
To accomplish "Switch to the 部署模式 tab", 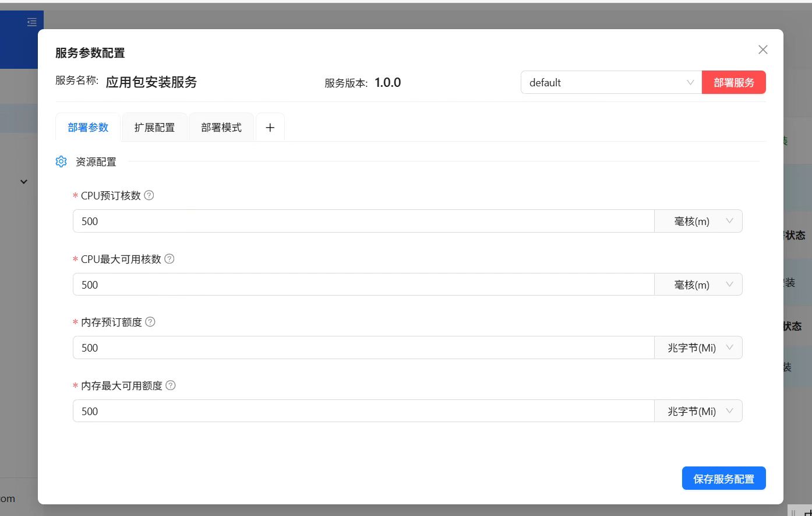I will click(x=221, y=127).
